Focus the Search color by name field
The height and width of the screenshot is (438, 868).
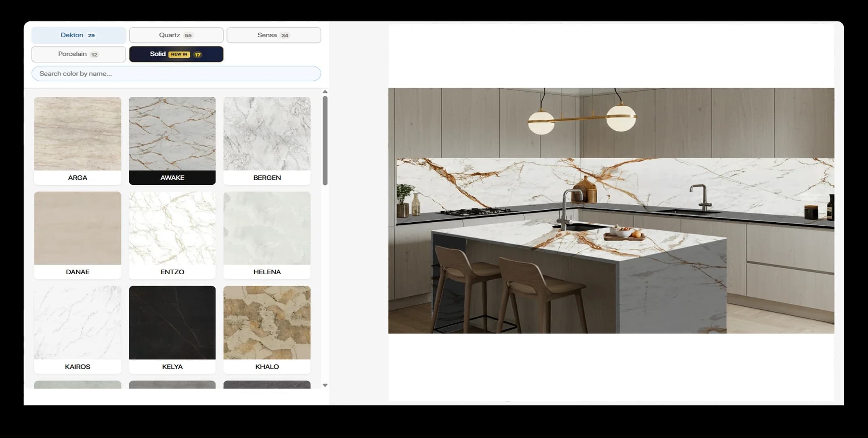pos(176,73)
